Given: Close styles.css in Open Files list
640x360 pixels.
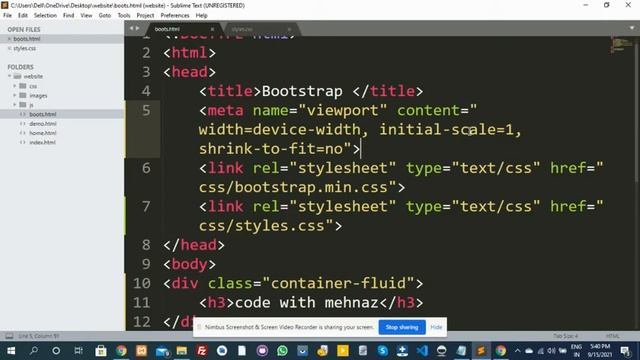Looking at the screenshot, I should coord(9,48).
